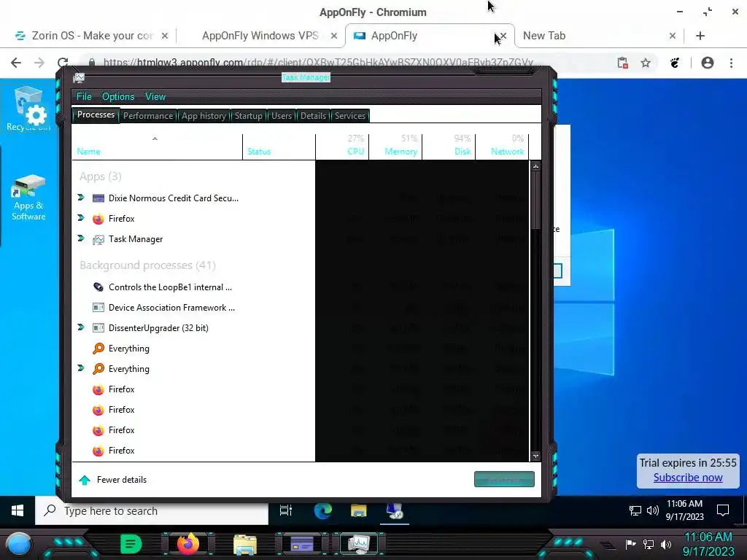The height and width of the screenshot is (560, 747).
Task: Open Chromium profile avatar icon
Action: (x=708, y=63)
